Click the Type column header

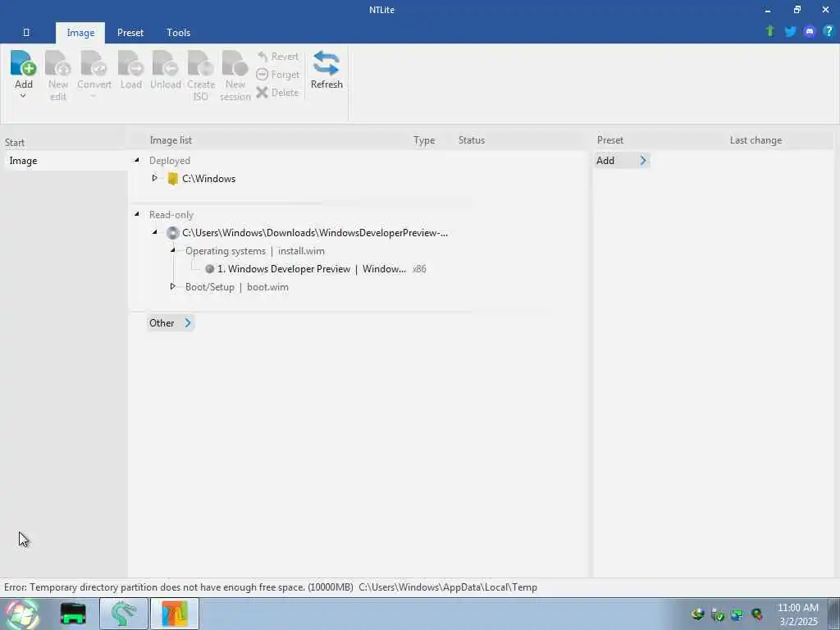pos(424,140)
